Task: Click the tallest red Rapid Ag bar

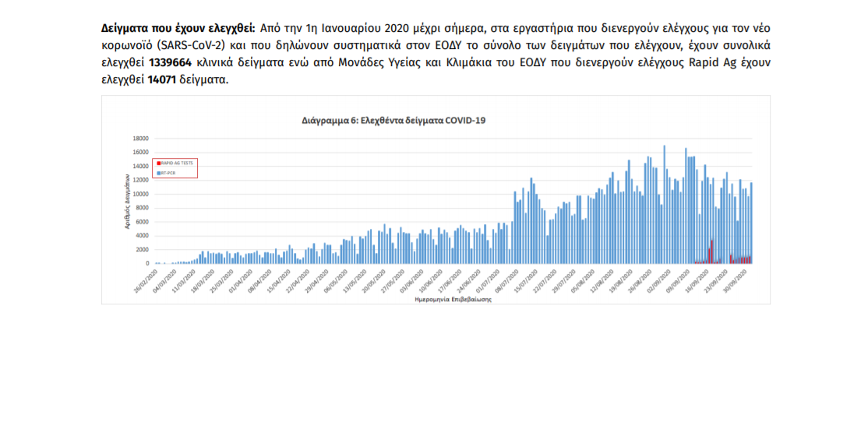Action: tap(712, 252)
